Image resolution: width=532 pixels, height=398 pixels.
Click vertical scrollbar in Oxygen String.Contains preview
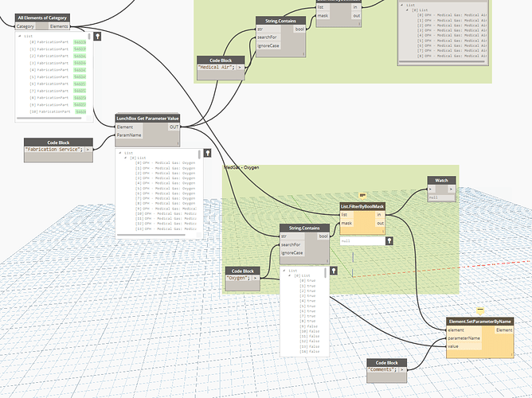(x=326, y=273)
